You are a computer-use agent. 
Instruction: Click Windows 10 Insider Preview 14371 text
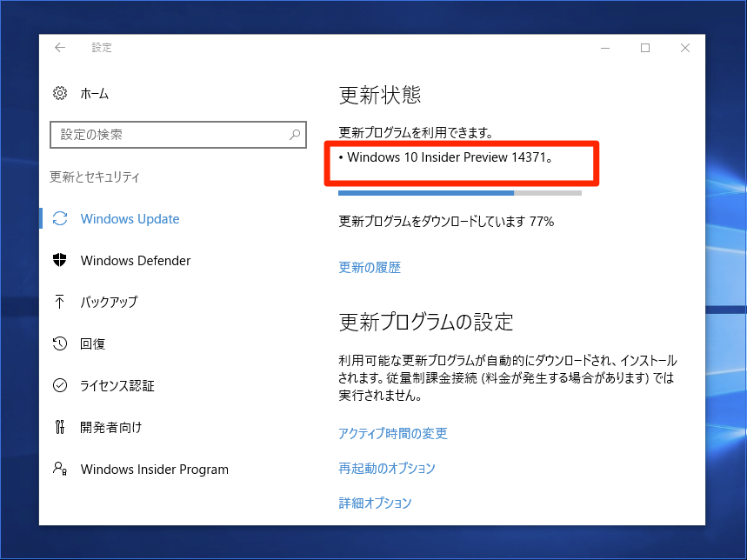click(450, 157)
